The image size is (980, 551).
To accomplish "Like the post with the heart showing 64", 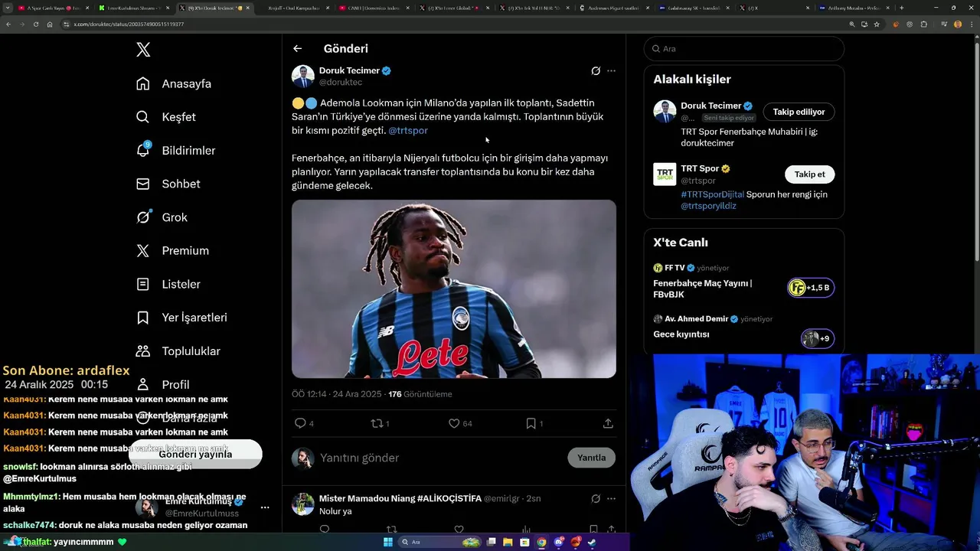I will point(454,423).
